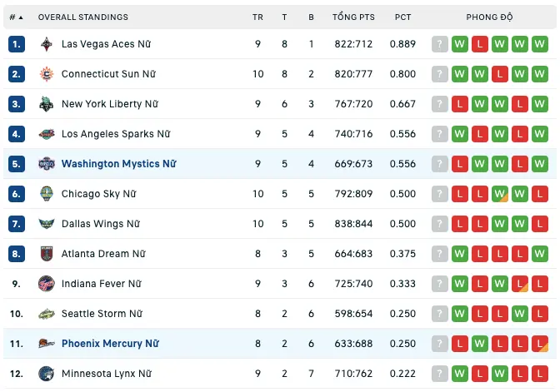Screen dimensions: 560x392
Task: Click the PHONG ĐỘ column header
Action: pos(489,17)
